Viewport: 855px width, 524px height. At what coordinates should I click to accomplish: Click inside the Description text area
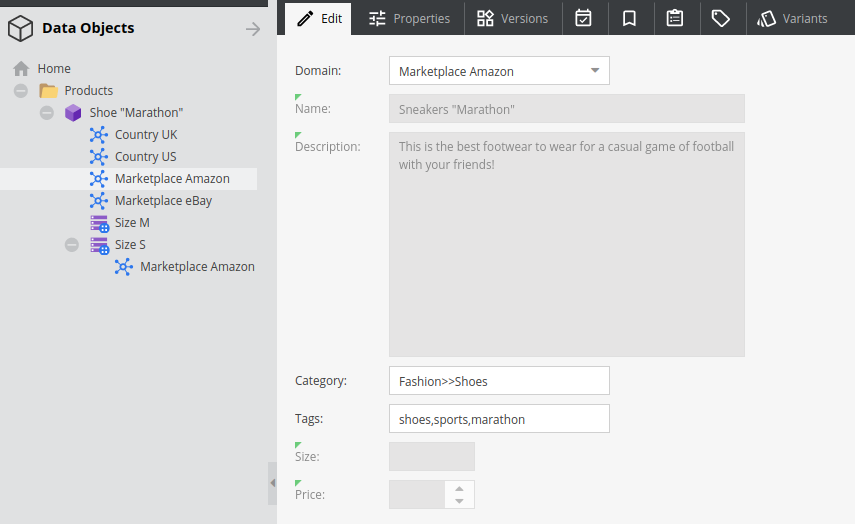[x=567, y=244]
